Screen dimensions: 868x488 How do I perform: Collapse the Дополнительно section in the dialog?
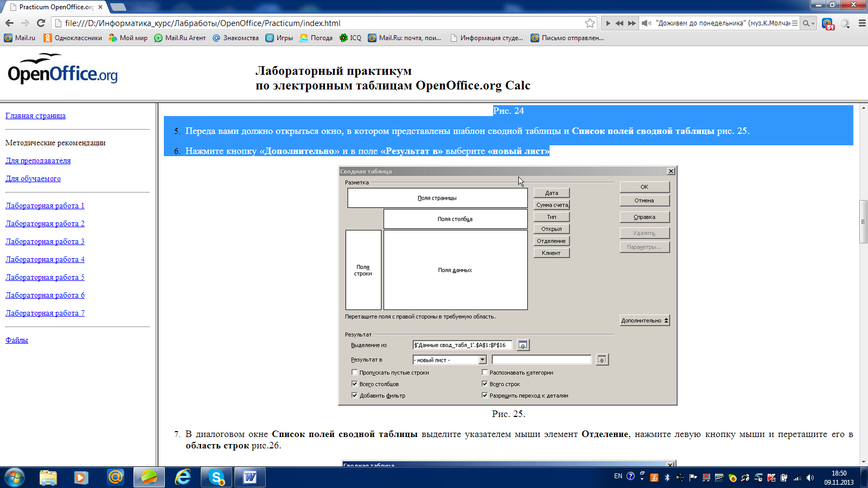click(644, 320)
